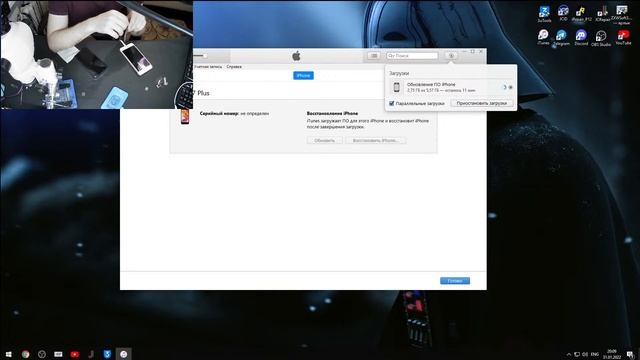Click the Update button in restore panel
Viewport: 640px width, 360px height.
tap(324, 140)
